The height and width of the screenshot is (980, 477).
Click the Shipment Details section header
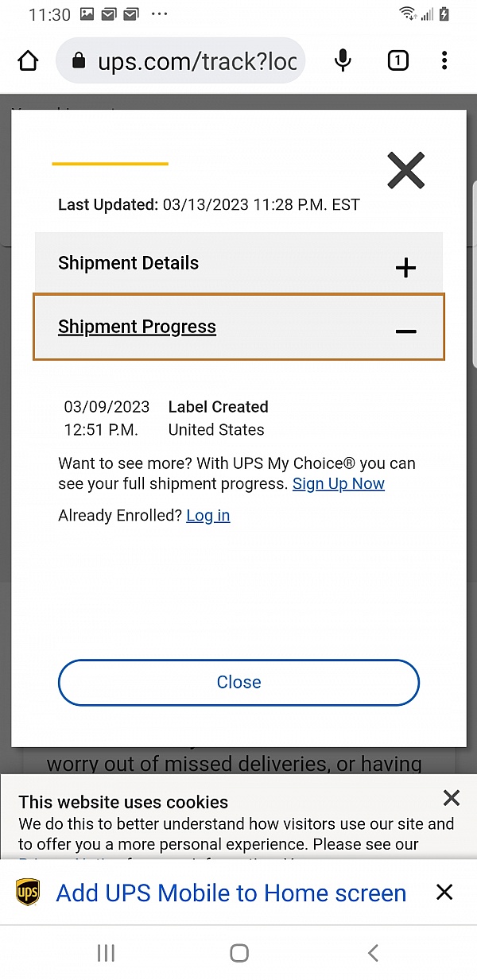[x=129, y=264]
